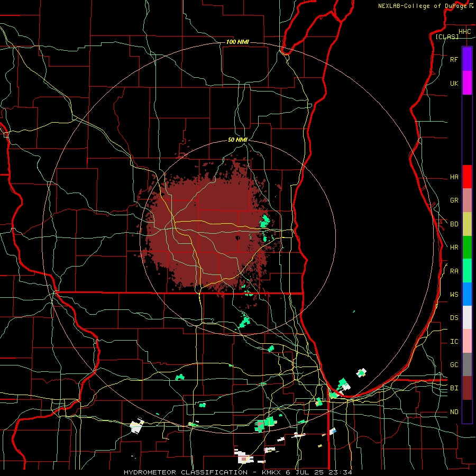
Task: Click the "BI" legend label
Action: coord(454,388)
